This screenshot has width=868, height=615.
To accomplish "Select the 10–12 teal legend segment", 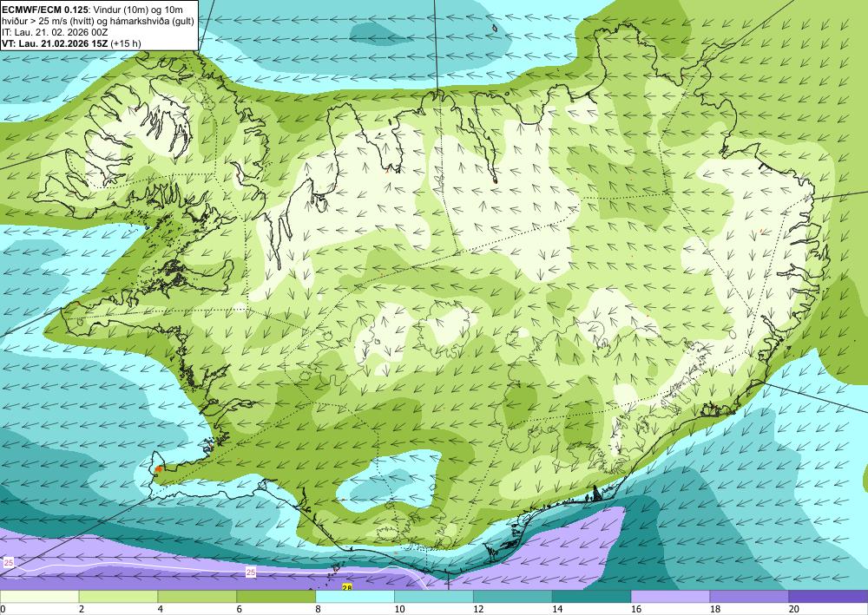I will (433, 596).
